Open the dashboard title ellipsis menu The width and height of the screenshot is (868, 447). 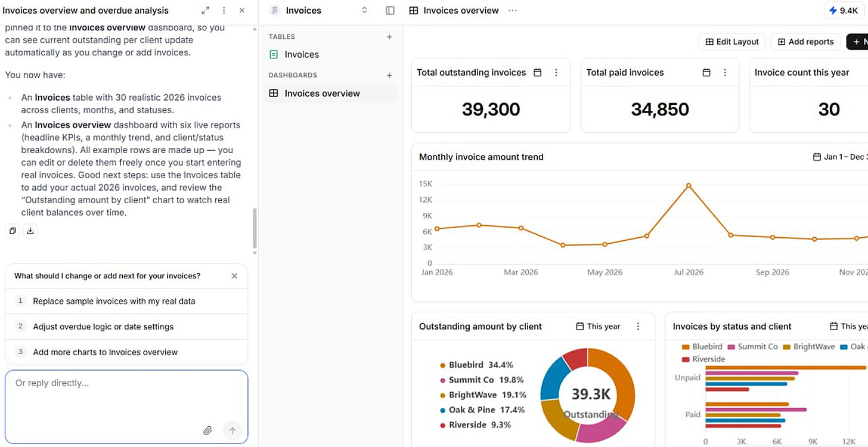coord(513,10)
